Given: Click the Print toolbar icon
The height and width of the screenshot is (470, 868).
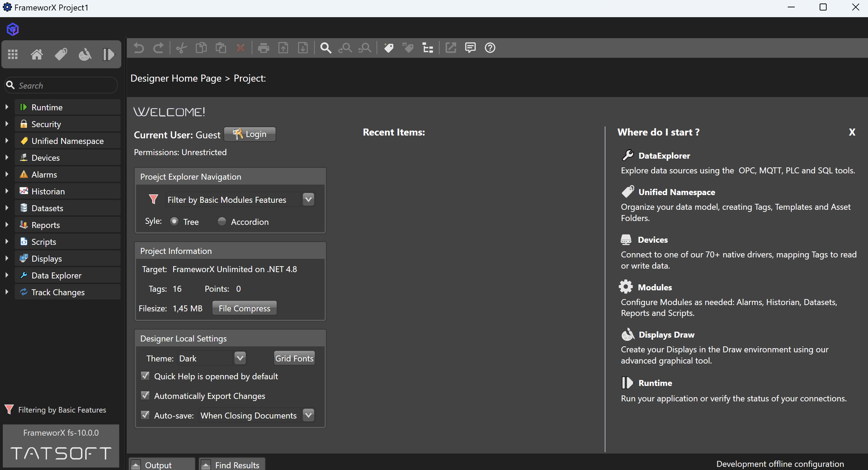Looking at the screenshot, I should point(264,48).
